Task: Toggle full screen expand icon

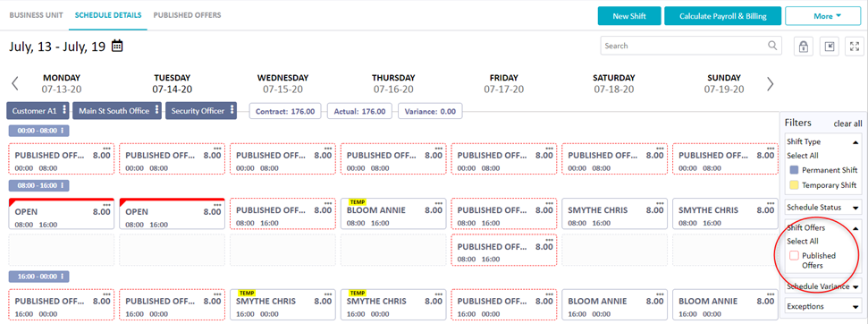Action: coord(855,47)
